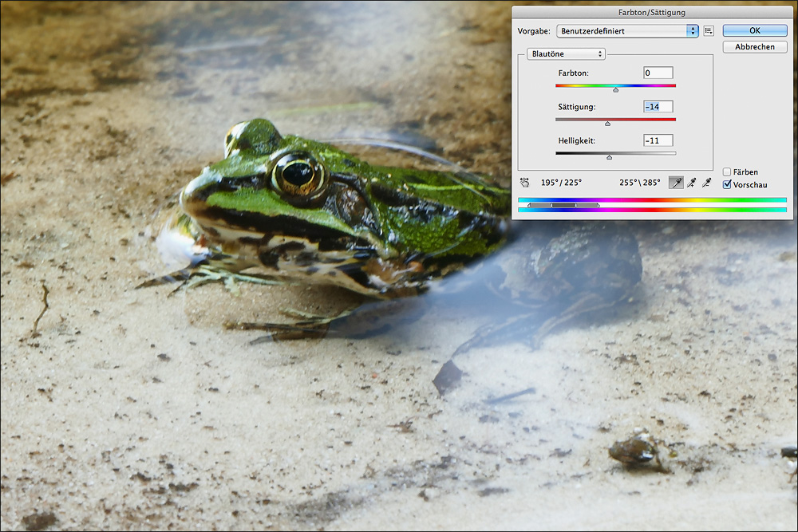798x532 pixels.
Task: Click the 255° \ 285° range readout
Action: click(640, 183)
